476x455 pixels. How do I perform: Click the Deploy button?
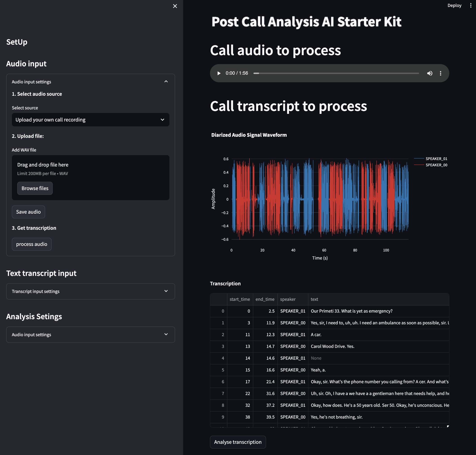point(454,5)
